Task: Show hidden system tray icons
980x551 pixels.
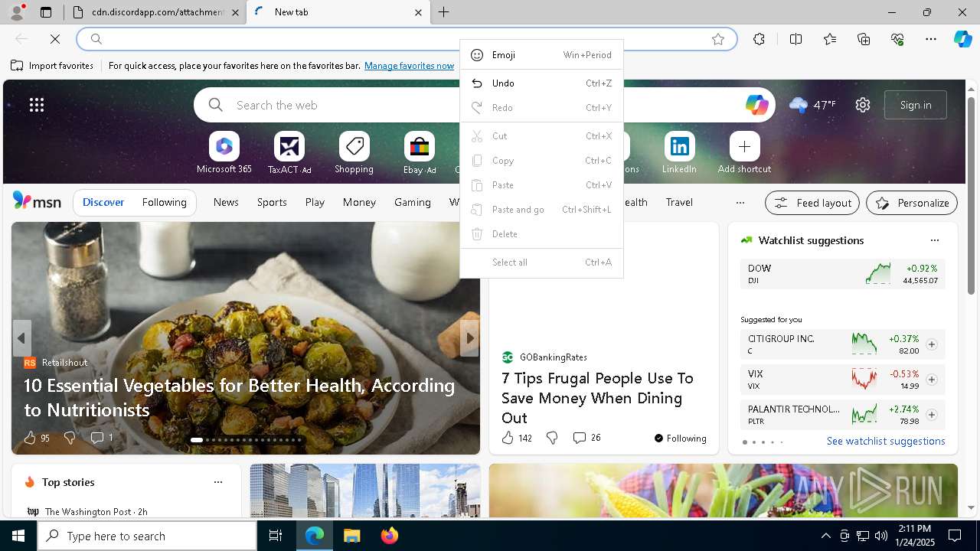Action: (825, 536)
